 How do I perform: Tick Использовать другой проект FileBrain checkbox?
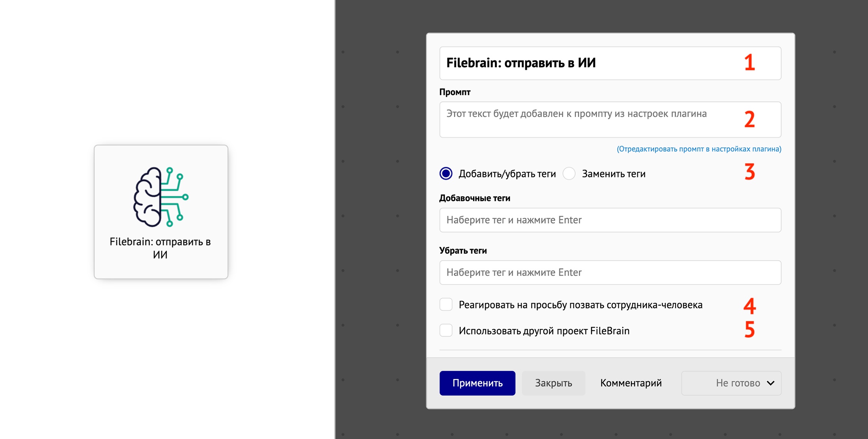point(446,331)
